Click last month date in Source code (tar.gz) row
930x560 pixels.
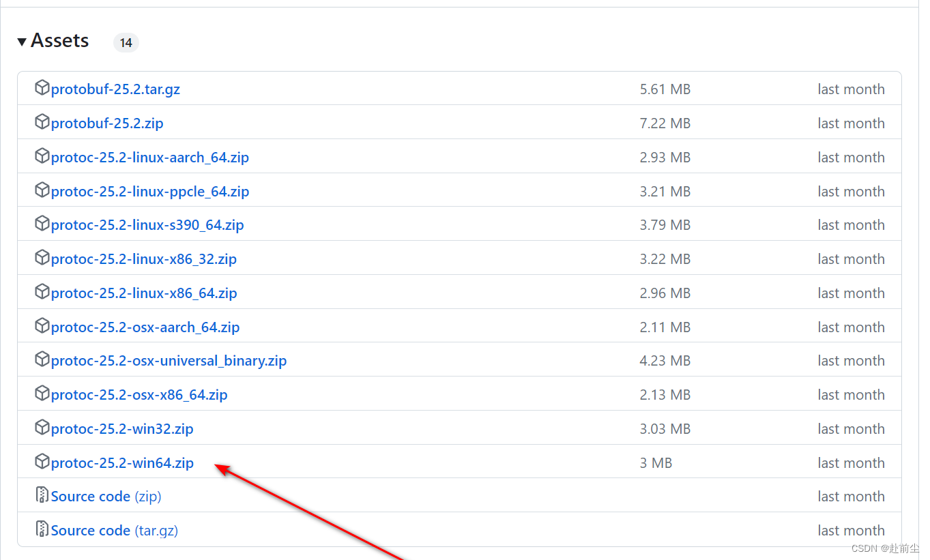(x=851, y=531)
